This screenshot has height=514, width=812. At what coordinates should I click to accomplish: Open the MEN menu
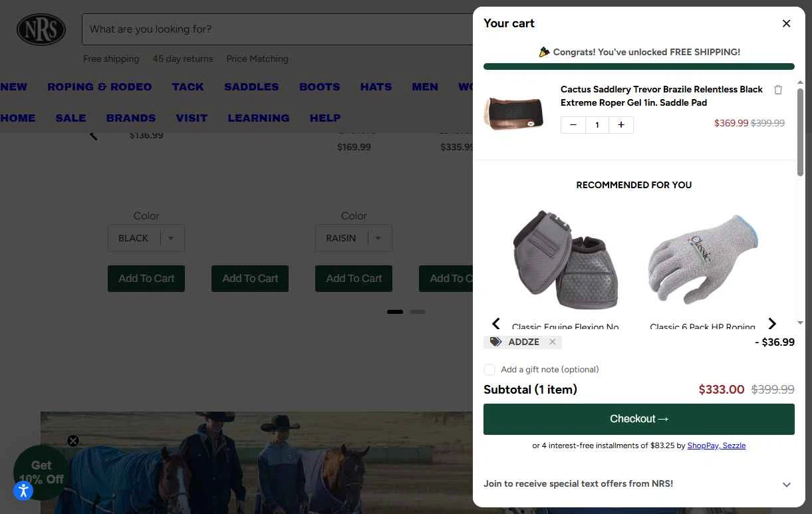pyautogui.click(x=425, y=87)
